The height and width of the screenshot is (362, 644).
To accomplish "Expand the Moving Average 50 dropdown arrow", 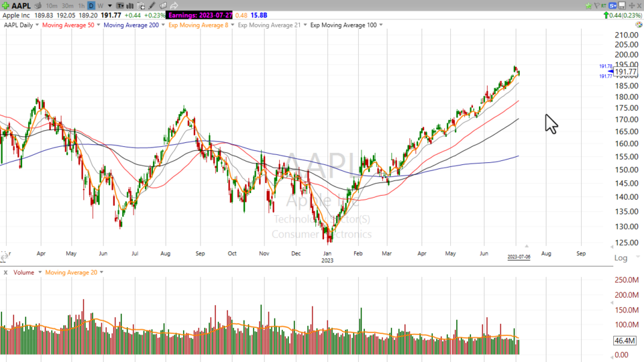I will [98, 25].
